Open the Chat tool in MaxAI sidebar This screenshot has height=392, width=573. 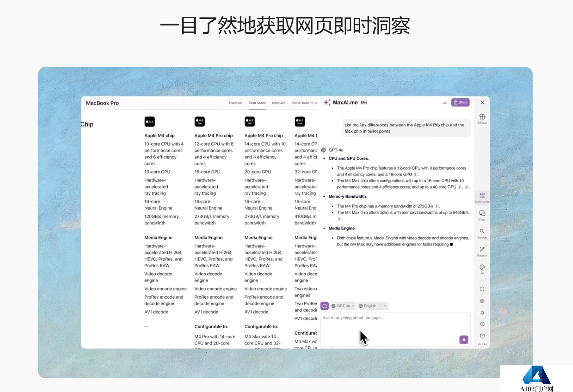(x=482, y=215)
